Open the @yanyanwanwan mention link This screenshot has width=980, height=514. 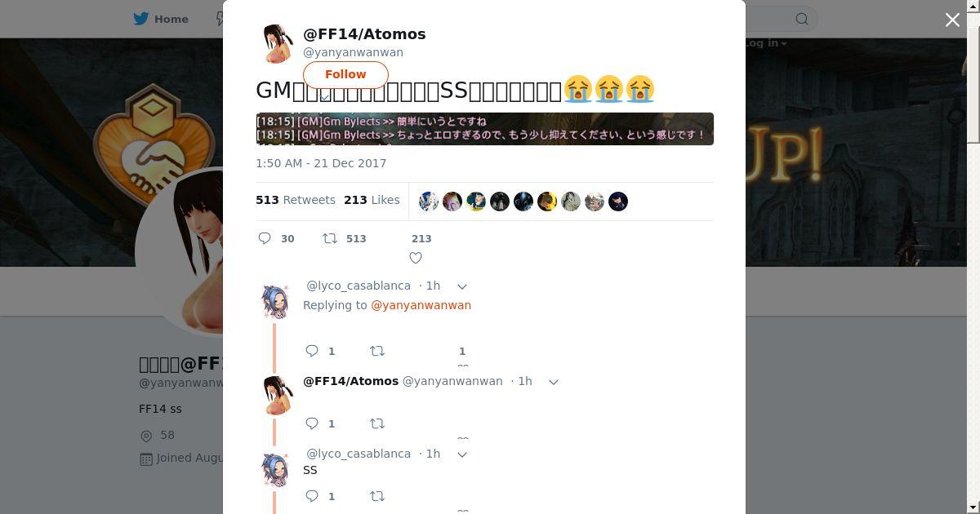click(421, 305)
